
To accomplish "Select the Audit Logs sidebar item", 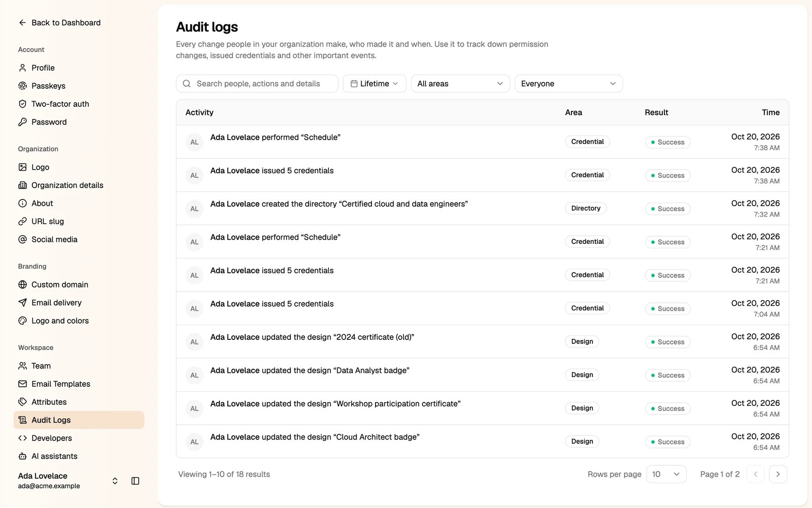I will 79,420.
